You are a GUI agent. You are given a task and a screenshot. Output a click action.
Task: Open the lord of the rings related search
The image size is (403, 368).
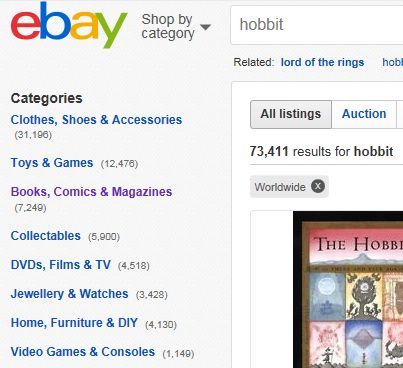[x=322, y=62]
